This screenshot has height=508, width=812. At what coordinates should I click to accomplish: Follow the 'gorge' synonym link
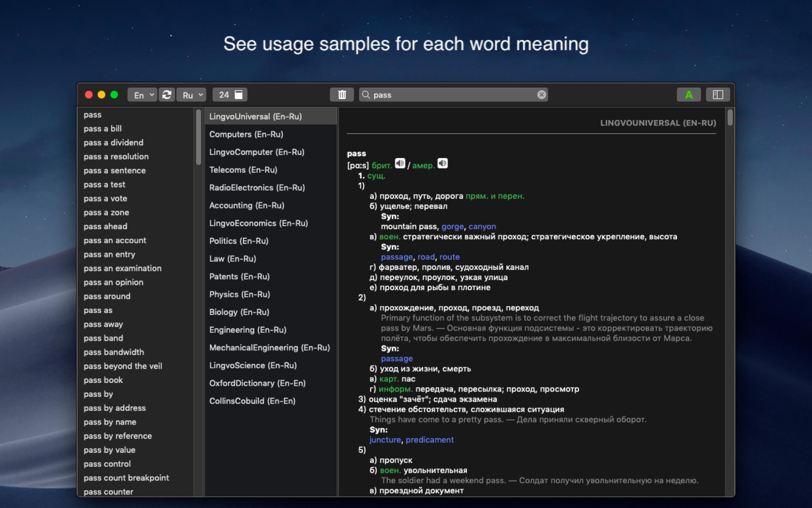[452, 226]
